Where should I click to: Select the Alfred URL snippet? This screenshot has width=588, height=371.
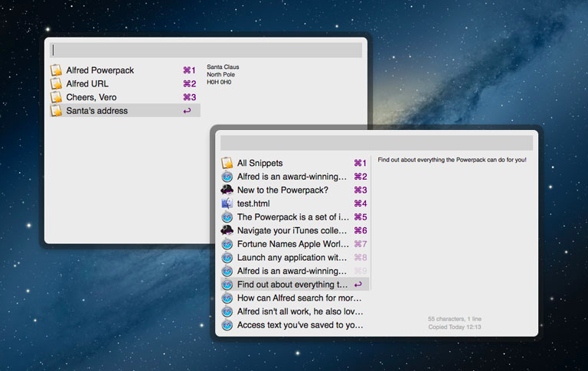click(125, 83)
